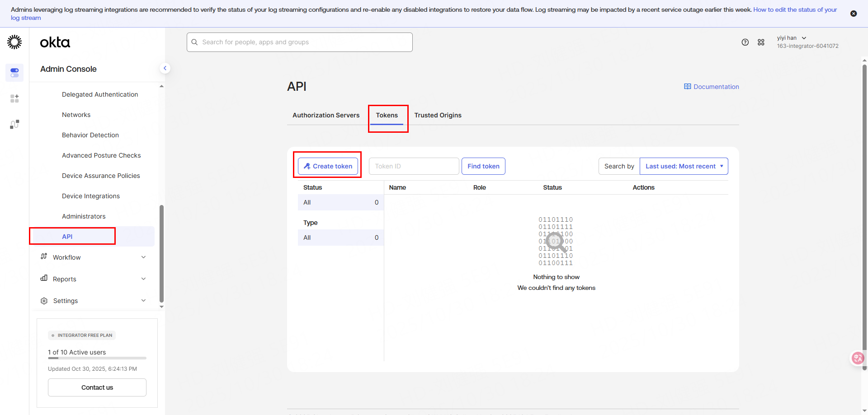The width and height of the screenshot is (868, 415).
Task: Collapse the Admin Console sidebar
Action: coord(165,68)
